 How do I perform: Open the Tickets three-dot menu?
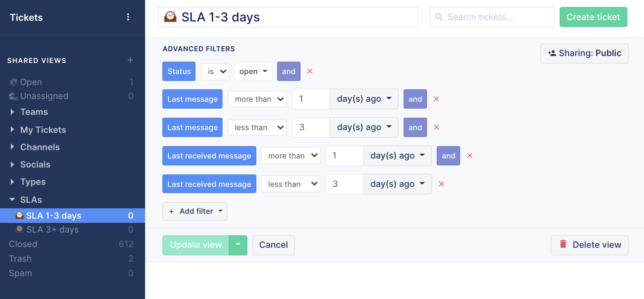pos(128,17)
